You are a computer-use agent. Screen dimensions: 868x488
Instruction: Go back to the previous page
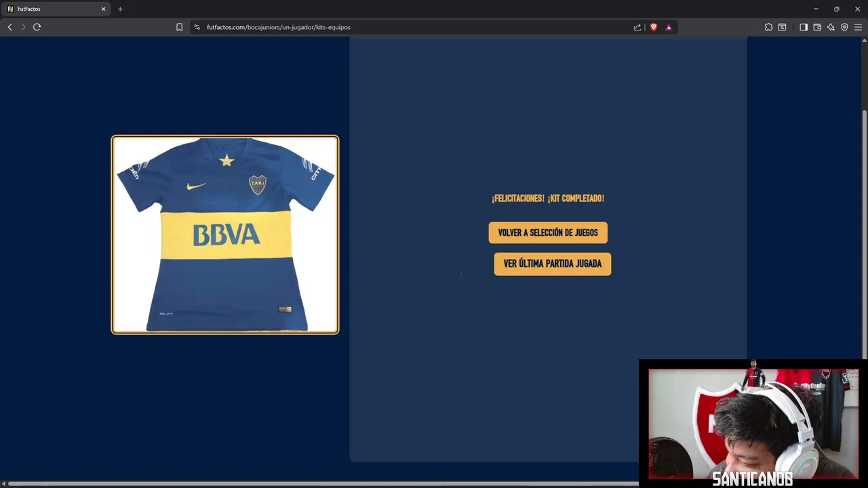pos(9,27)
